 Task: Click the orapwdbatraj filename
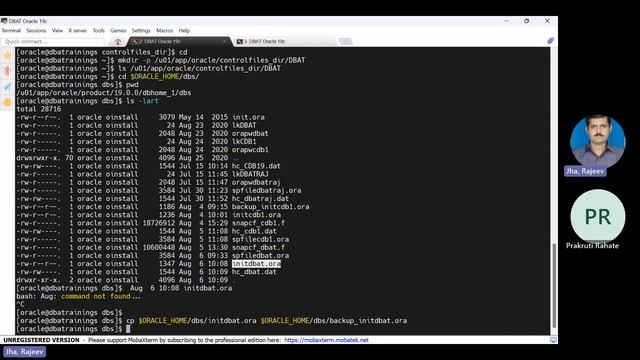tap(256, 182)
